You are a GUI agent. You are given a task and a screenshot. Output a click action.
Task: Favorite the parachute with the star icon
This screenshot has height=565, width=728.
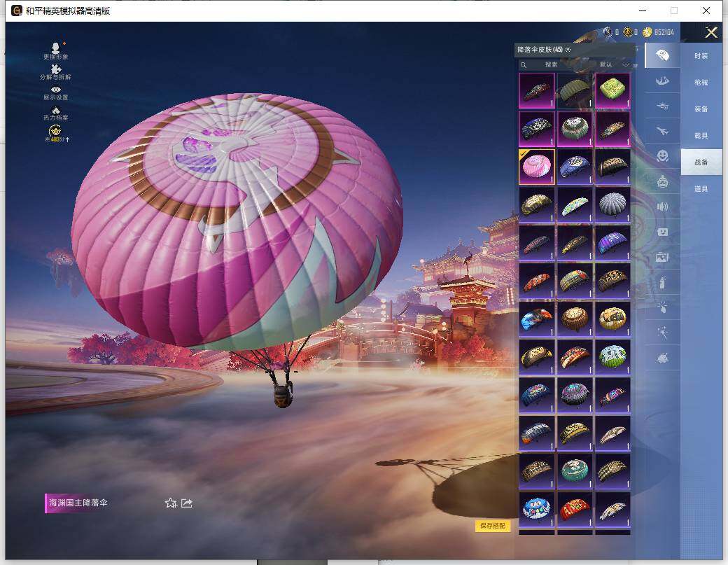[171, 503]
